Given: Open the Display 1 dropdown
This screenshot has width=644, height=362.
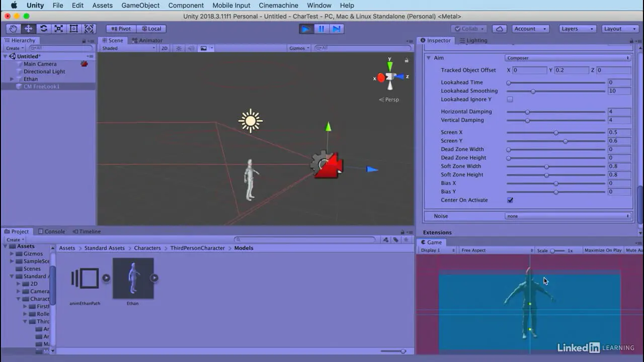Looking at the screenshot, I should tap(438, 250).
